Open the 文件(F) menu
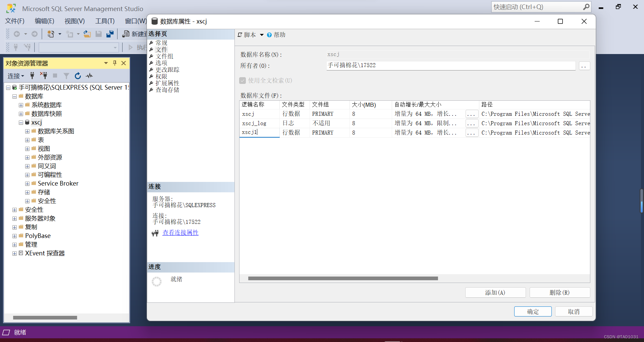Viewport: 644px width, 342px height. tap(15, 21)
